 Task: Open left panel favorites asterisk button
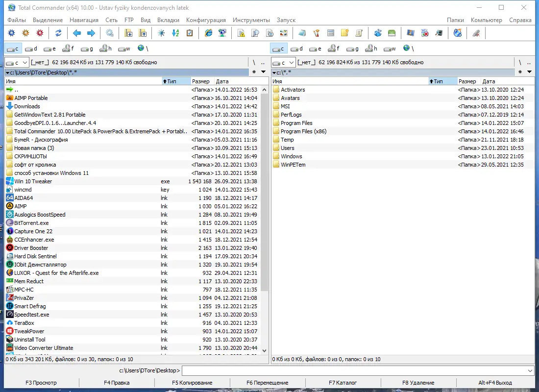254,72
